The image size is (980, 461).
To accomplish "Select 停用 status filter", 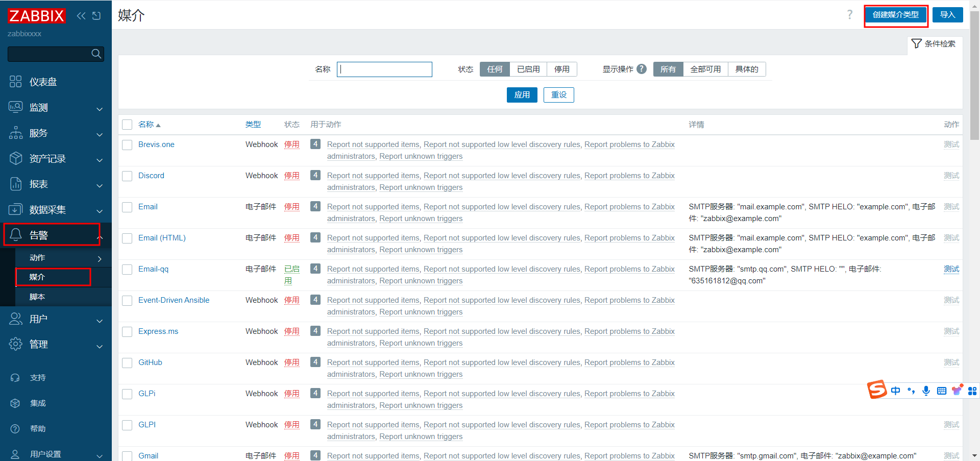I will (562, 69).
